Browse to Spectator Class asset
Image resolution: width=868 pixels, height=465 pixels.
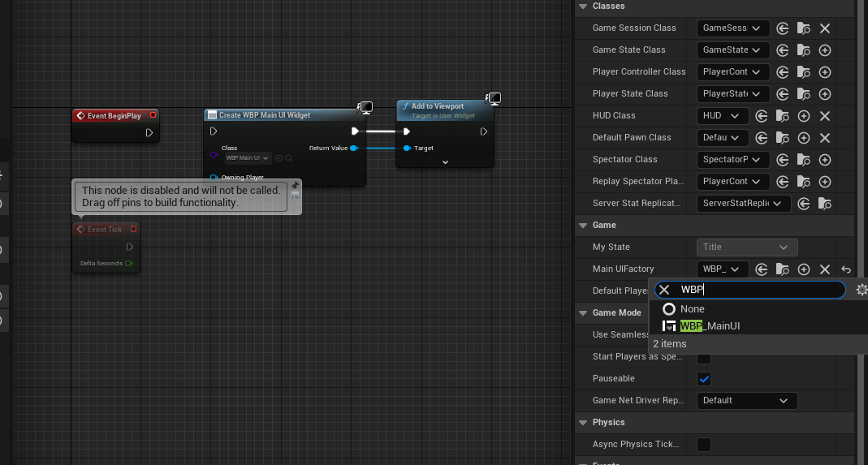coord(803,160)
